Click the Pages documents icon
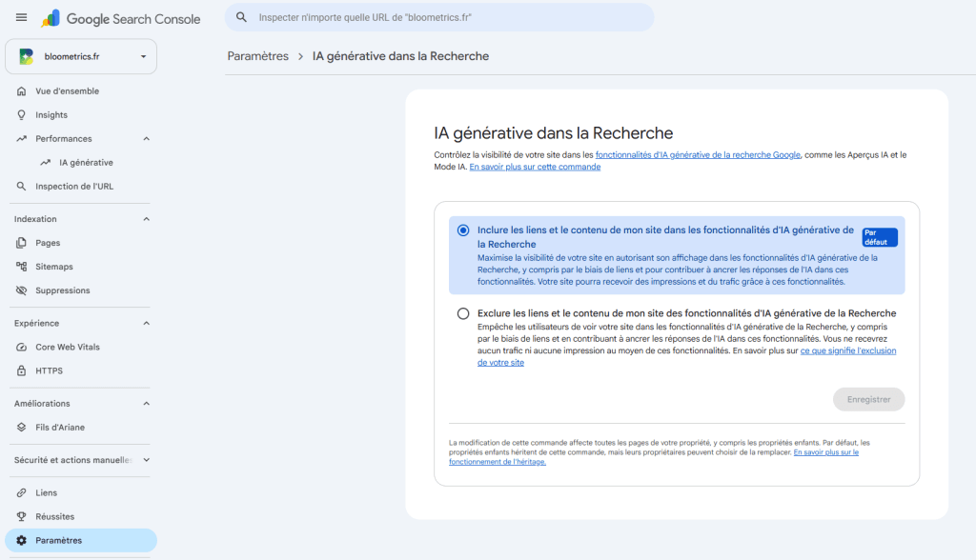Screen dimensions: 976x560 21,243
